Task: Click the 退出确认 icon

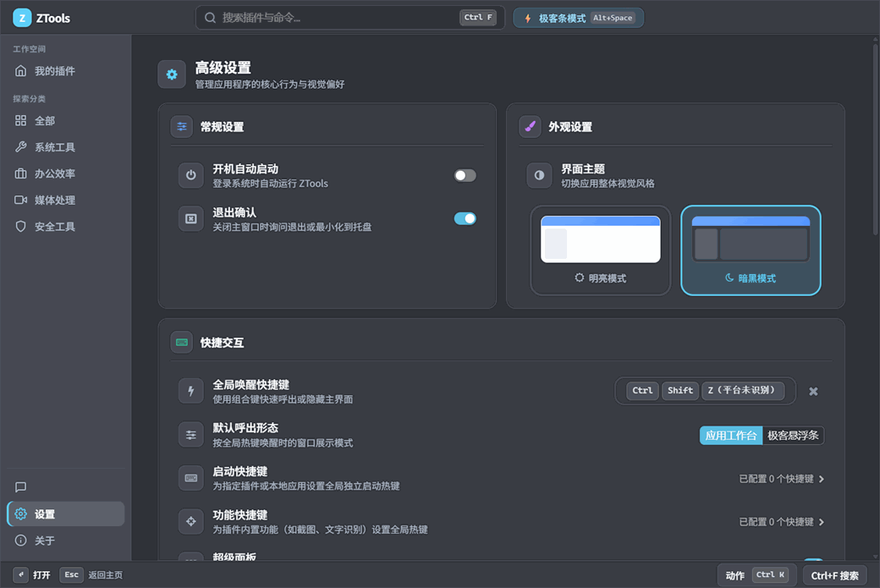Action: pos(191,219)
